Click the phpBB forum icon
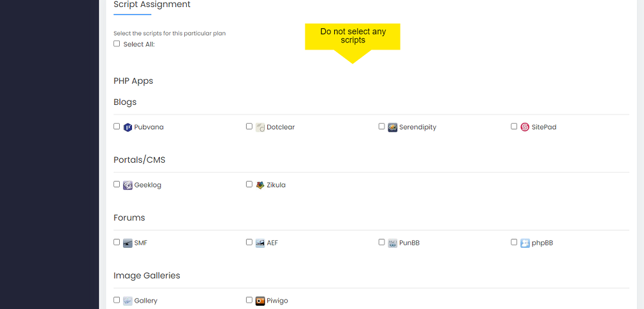Image resolution: width=644 pixels, height=309 pixels. [x=525, y=243]
